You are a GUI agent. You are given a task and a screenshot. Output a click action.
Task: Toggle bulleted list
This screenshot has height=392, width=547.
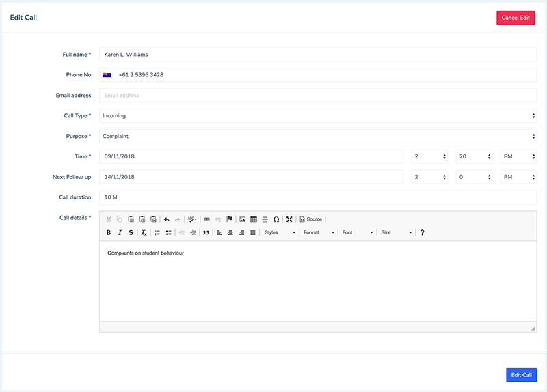click(168, 232)
